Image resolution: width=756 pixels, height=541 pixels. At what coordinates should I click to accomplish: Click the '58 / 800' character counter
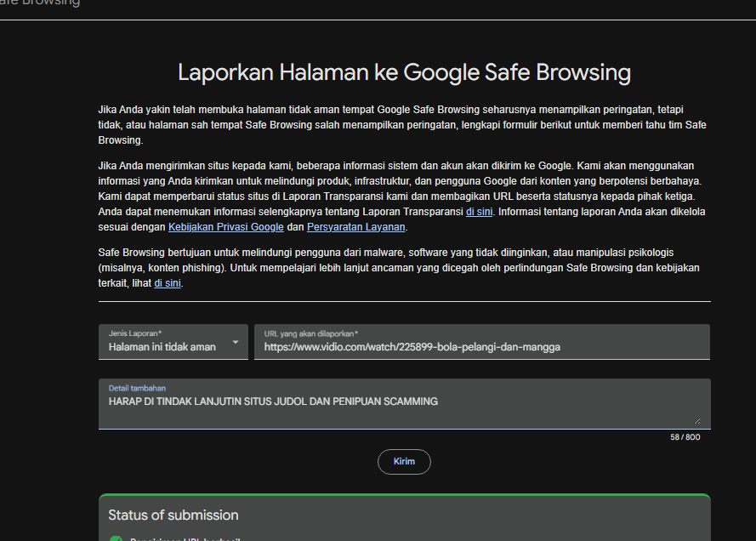pos(685,437)
